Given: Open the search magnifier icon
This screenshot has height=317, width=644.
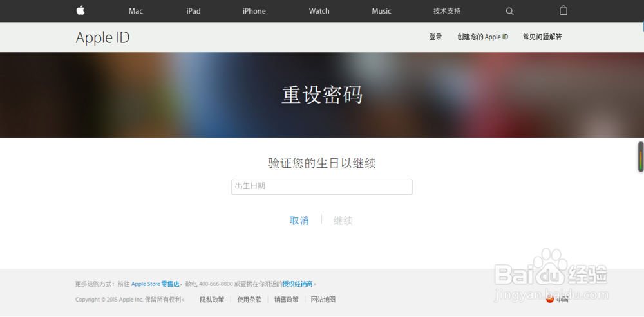Looking at the screenshot, I should (509, 12).
